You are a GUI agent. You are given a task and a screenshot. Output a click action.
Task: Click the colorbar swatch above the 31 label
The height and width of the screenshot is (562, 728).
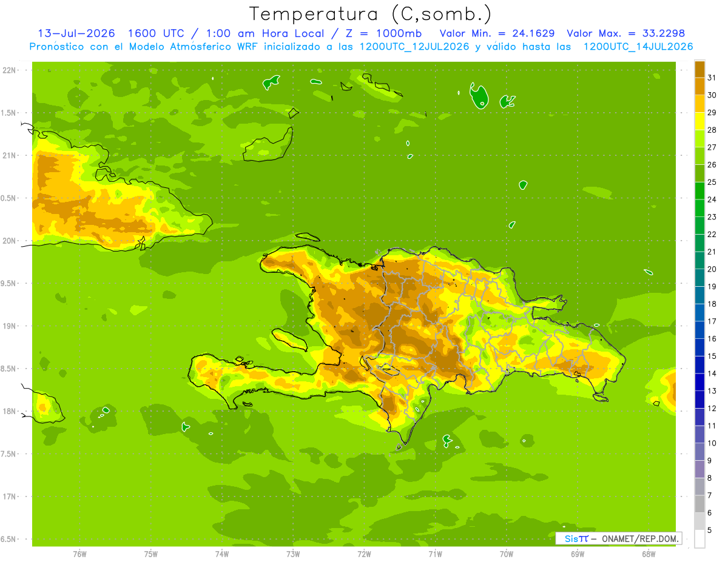[x=699, y=69]
